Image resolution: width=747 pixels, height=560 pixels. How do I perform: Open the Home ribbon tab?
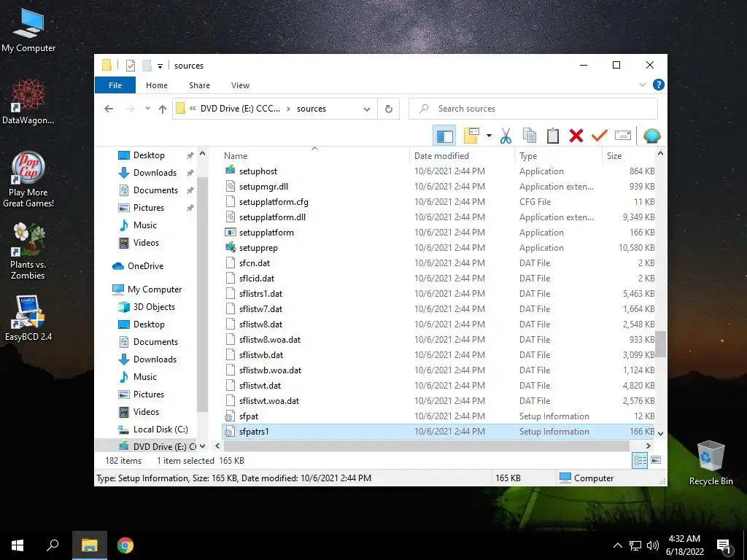tap(157, 85)
